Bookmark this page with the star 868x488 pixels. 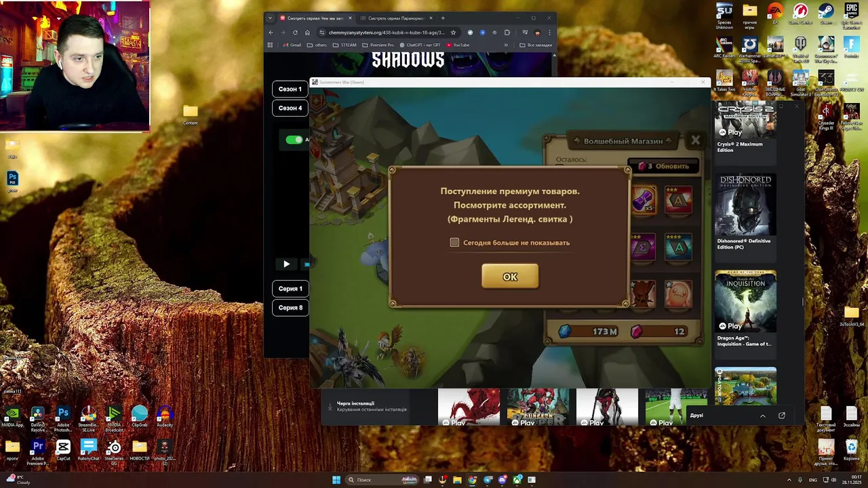[x=453, y=33]
